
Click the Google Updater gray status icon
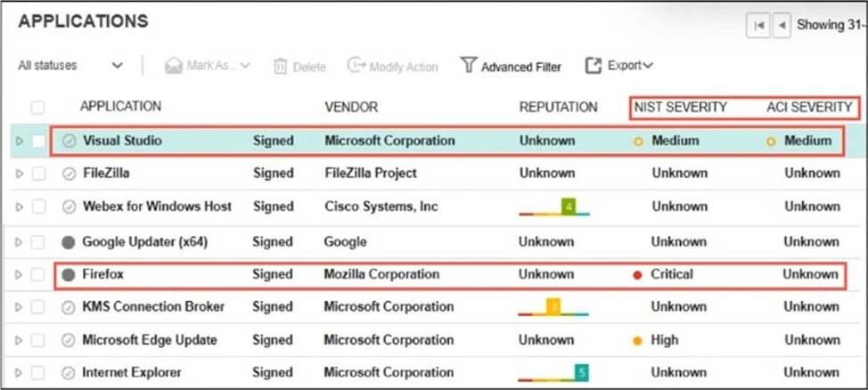pos(69,241)
